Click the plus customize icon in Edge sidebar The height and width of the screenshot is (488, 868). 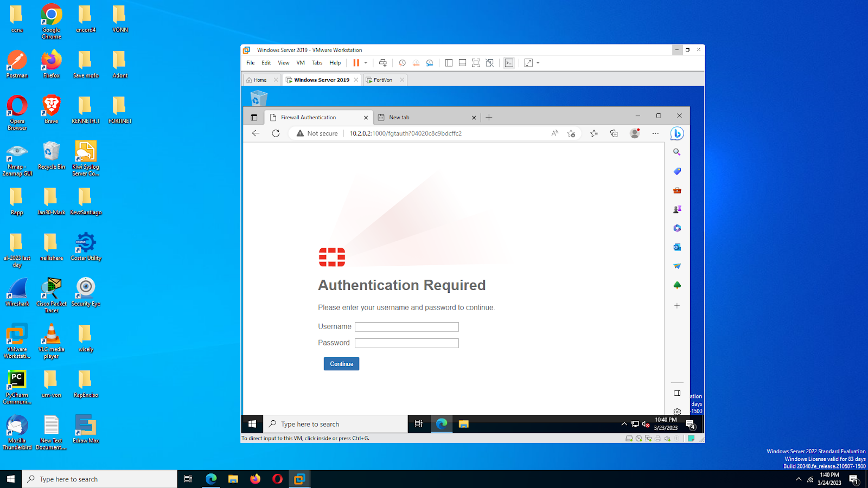[x=677, y=306]
